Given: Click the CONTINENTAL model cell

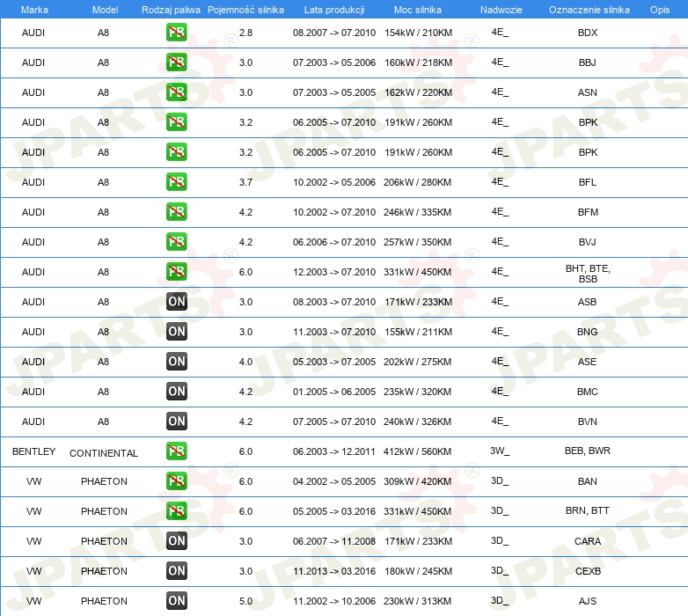Looking at the screenshot, I should click(x=104, y=453).
